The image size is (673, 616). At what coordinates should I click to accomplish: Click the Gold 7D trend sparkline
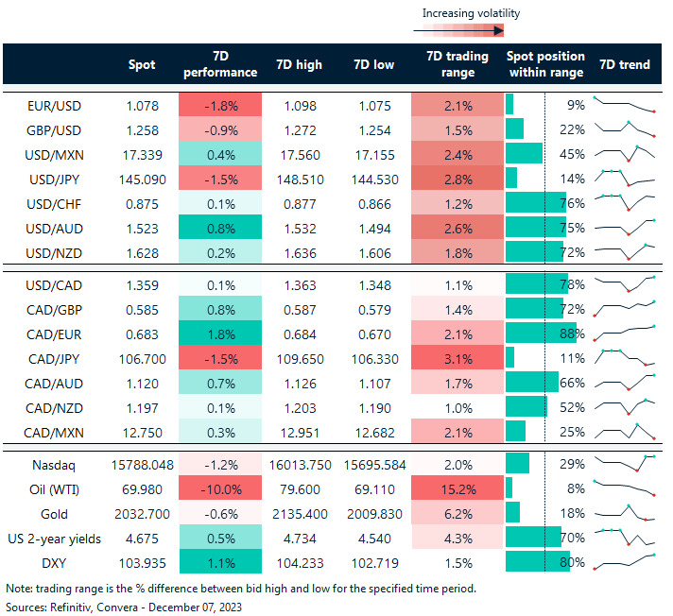tap(624, 512)
